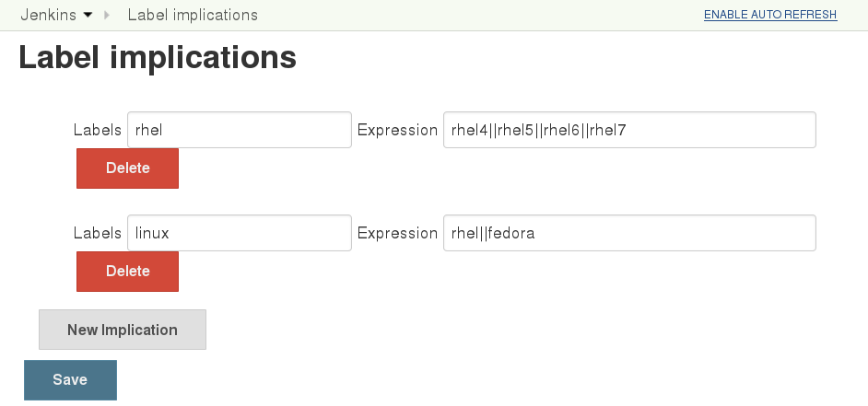The image size is (868, 406).
Task: Focus the Labels field containing rhel
Action: tap(239, 130)
